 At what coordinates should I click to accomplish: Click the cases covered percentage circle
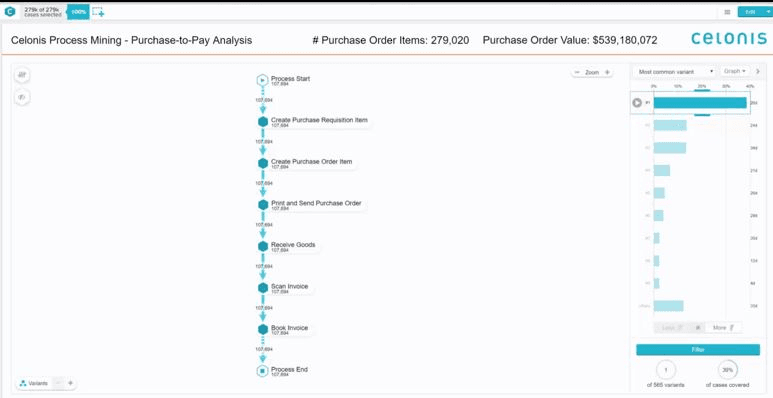click(728, 370)
